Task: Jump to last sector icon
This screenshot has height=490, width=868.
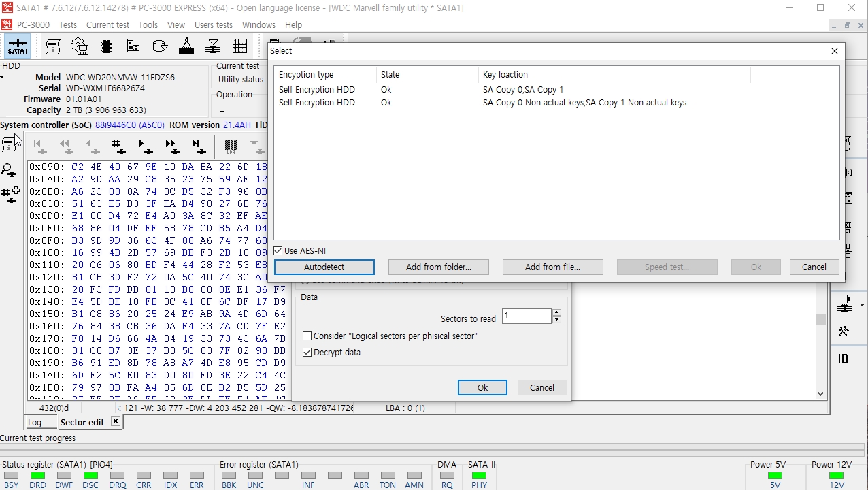Action: pyautogui.click(x=198, y=146)
